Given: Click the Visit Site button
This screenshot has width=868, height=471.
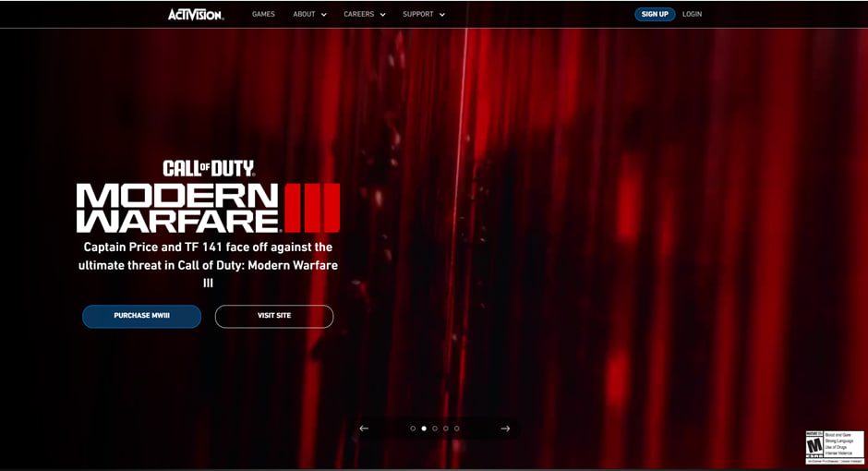Looking at the screenshot, I should pyautogui.click(x=274, y=316).
